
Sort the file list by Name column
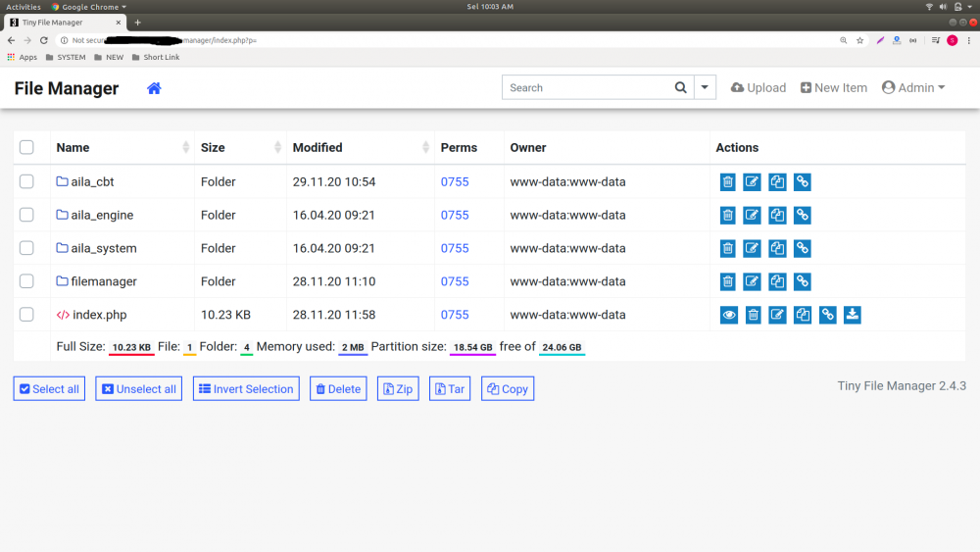(73, 147)
